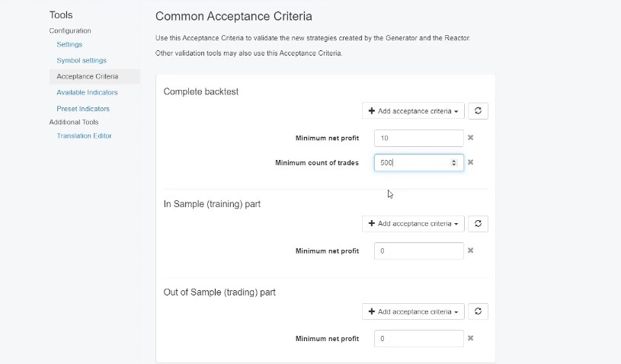
Task: Focus the In Sample Minimum net profit field
Action: coord(418,251)
